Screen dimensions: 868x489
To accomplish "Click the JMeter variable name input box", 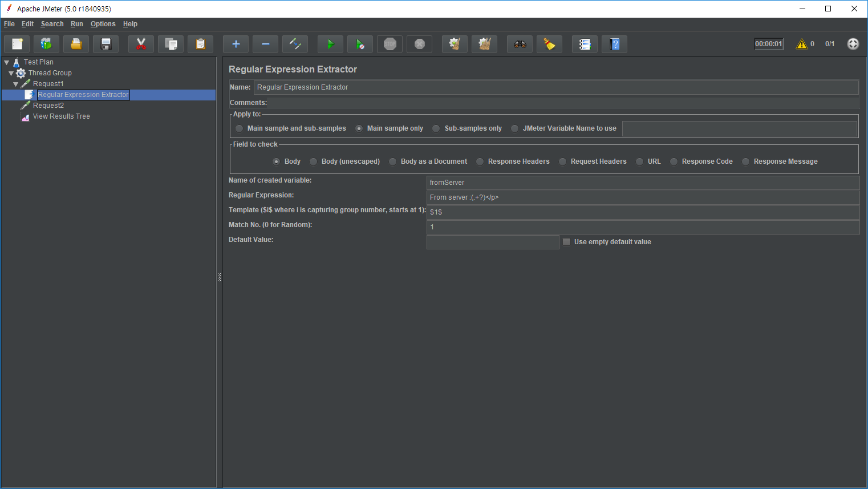I will tap(740, 128).
